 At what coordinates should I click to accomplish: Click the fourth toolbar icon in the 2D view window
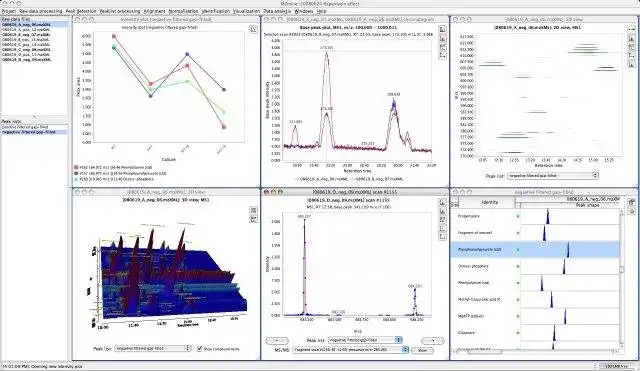[631, 56]
